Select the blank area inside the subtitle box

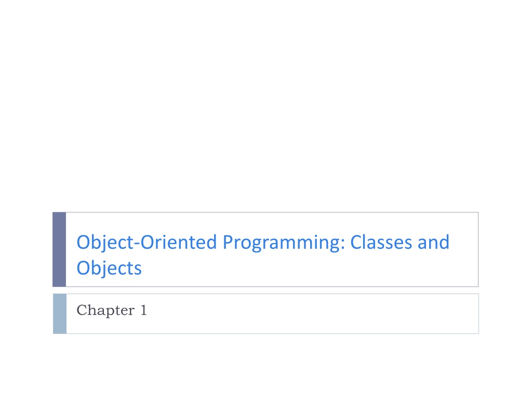coord(305,314)
